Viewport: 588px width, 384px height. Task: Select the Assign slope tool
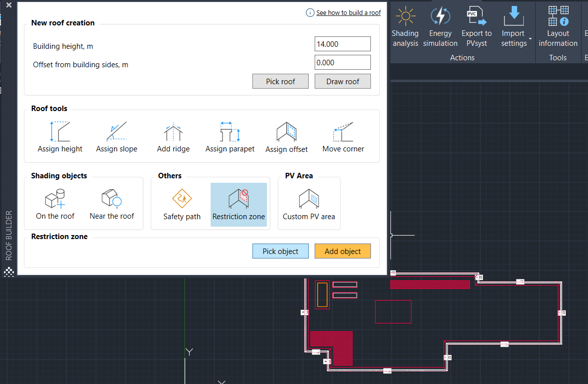(x=117, y=137)
